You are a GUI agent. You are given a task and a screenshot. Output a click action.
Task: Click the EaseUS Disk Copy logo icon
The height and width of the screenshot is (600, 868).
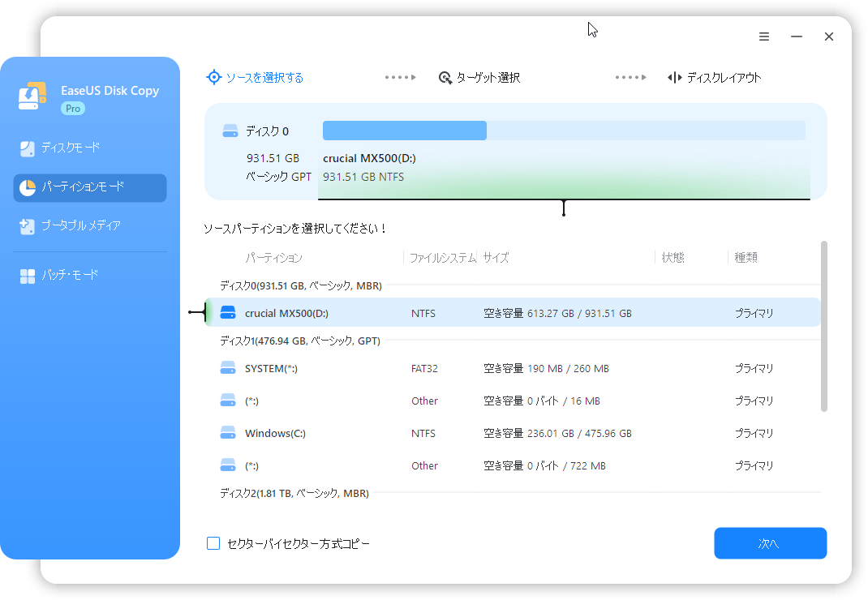coord(32,96)
